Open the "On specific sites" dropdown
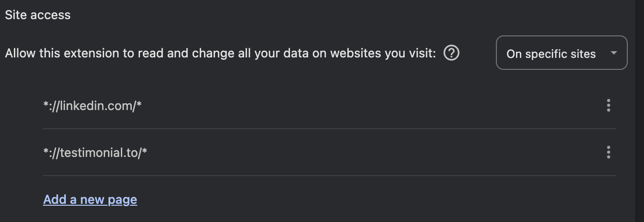The width and height of the screenshot is (644, 222). click(x=561, y=53)
